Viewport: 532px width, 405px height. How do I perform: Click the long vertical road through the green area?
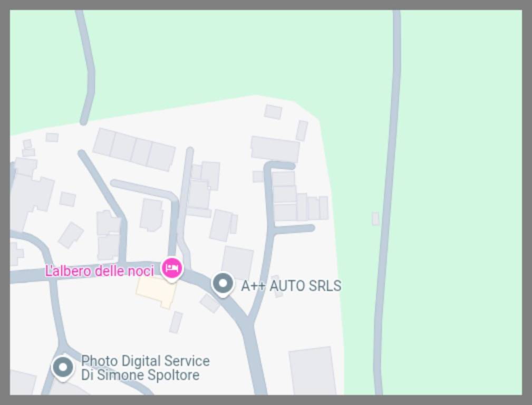pos(389,202)
